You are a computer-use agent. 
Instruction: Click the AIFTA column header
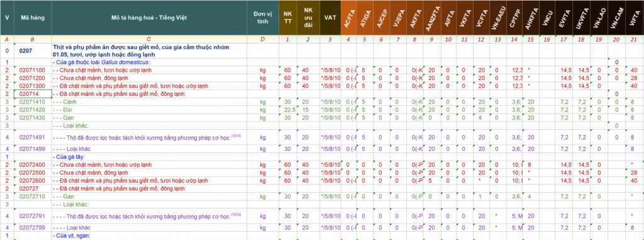(448, 18)
